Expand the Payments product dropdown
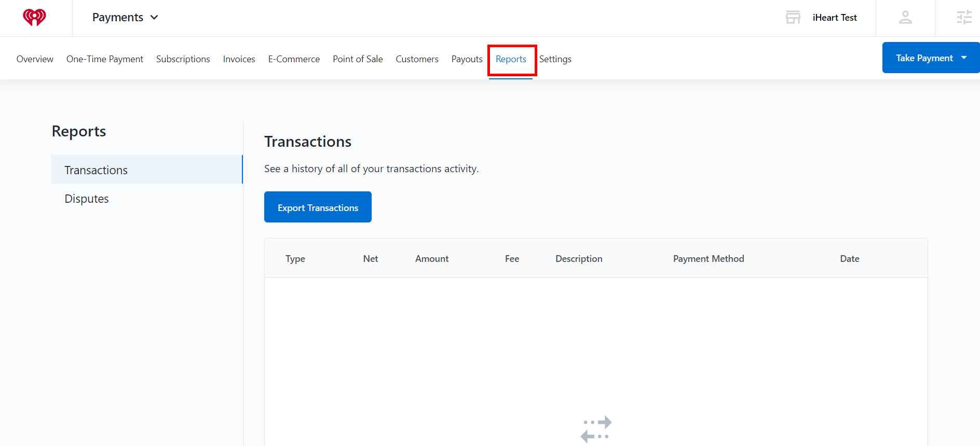 point(125,17)
